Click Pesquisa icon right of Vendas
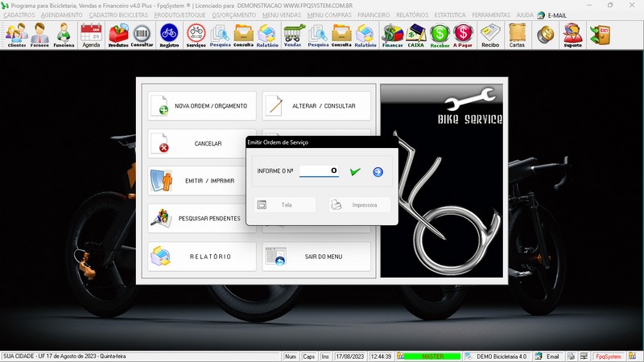Screen dimensions: 644x362 318,35
